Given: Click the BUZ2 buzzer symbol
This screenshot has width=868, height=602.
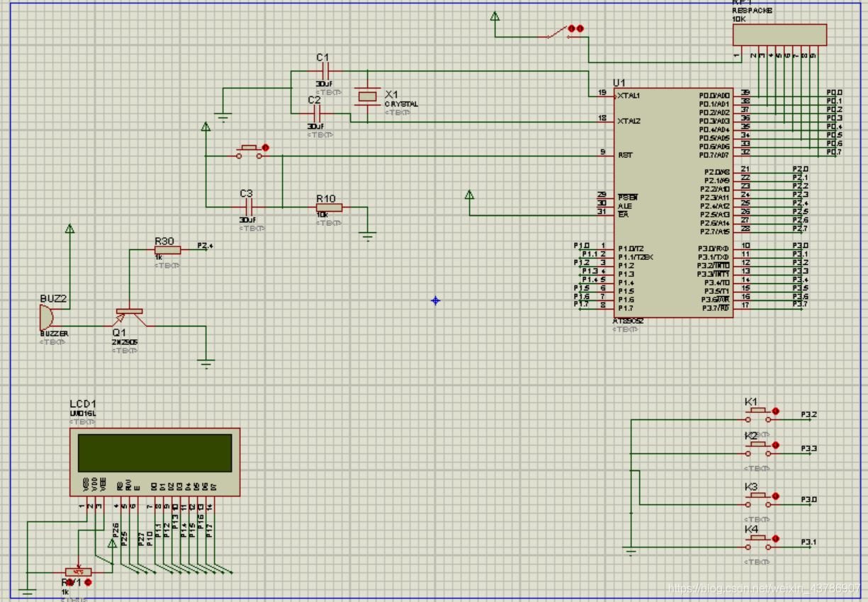Looking at the screenshot, I should point(47,316).
